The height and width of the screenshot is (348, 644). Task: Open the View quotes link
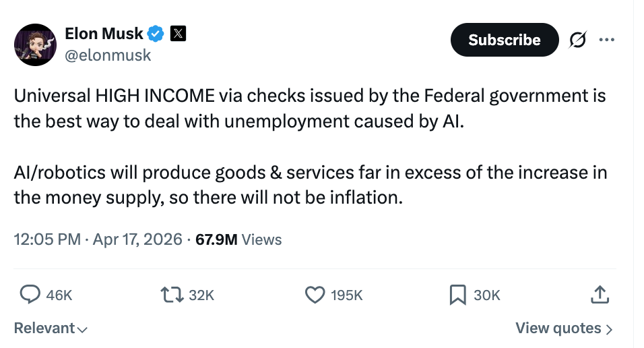(558, 328)
